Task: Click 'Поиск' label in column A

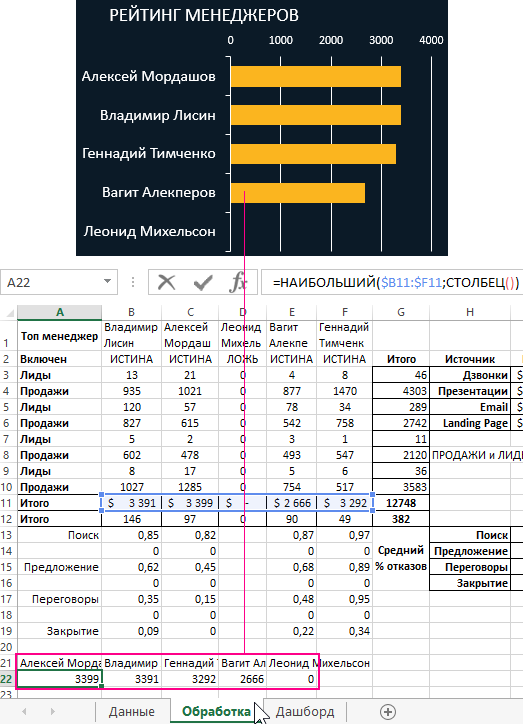Action: click(x=60, y=535)
